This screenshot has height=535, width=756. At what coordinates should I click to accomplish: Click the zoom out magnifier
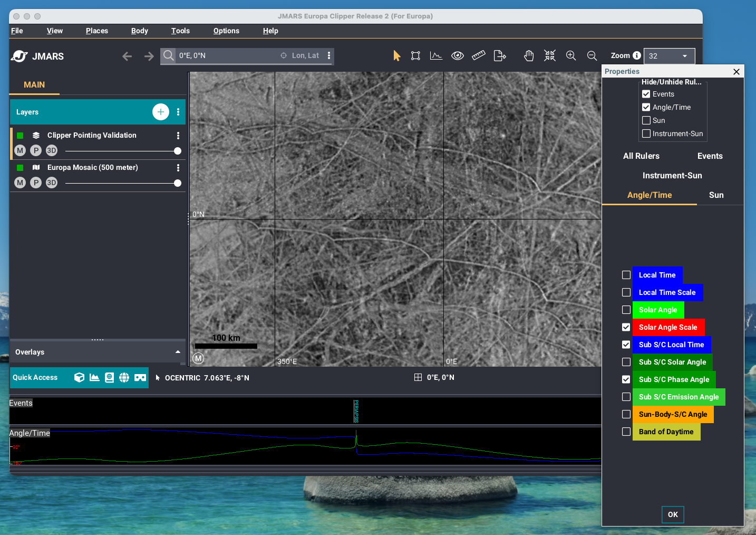[x=592, y=56]
